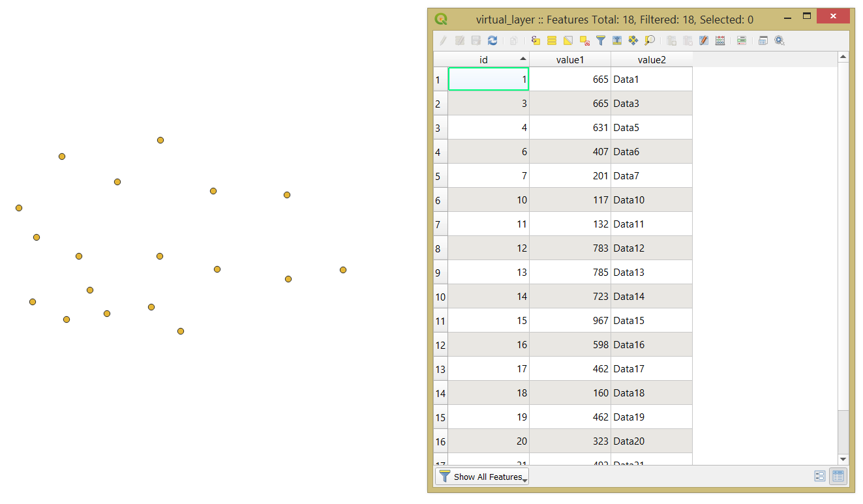Open the actions magnifier-gear icon
863x504 pixels.
pyautogui.click(x=780, y=40)
